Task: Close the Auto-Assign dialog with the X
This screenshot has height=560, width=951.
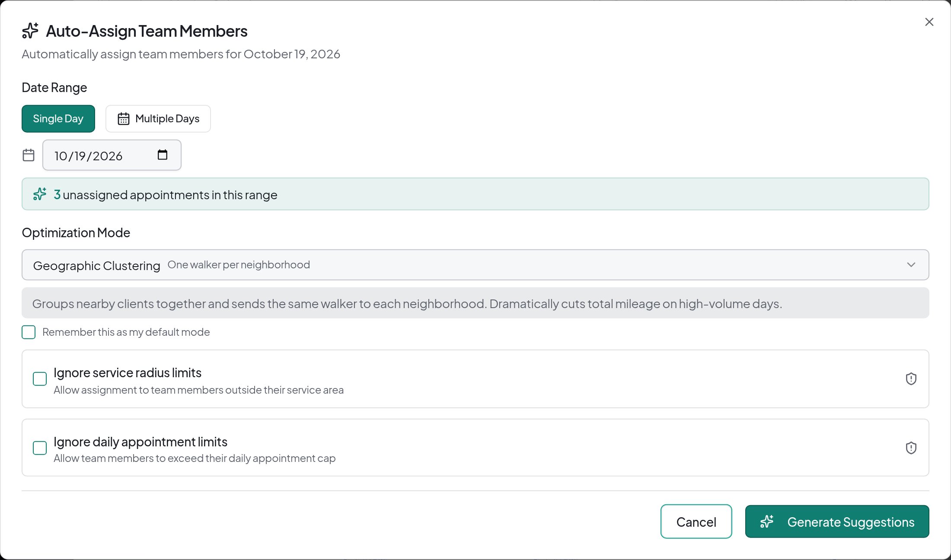Action: click(929, 22)
